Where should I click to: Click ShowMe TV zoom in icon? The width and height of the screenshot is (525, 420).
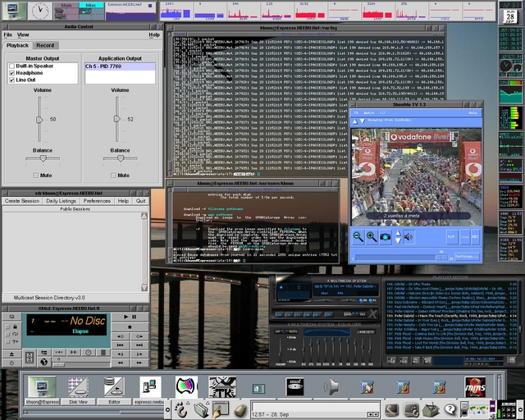[372, 237]
